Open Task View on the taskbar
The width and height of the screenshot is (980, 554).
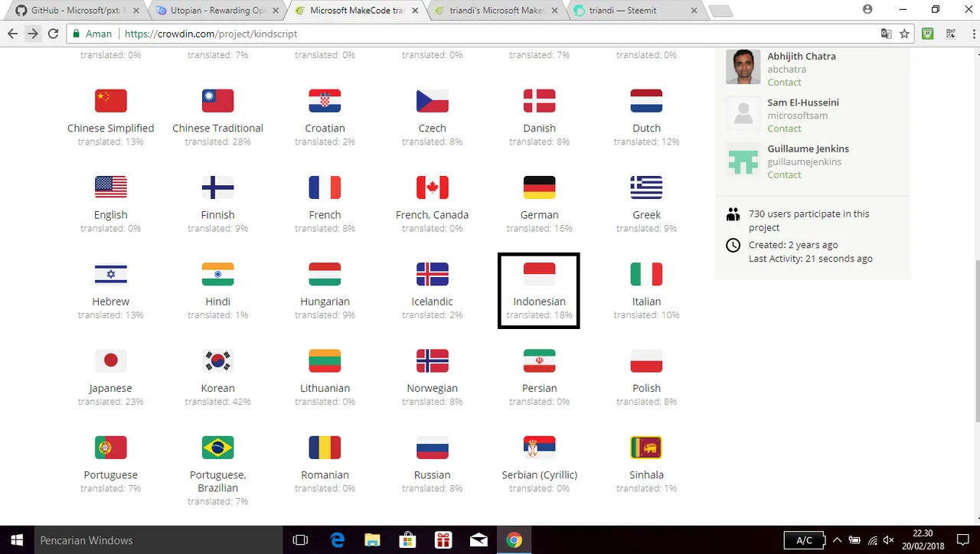click(x=300, y=540)
